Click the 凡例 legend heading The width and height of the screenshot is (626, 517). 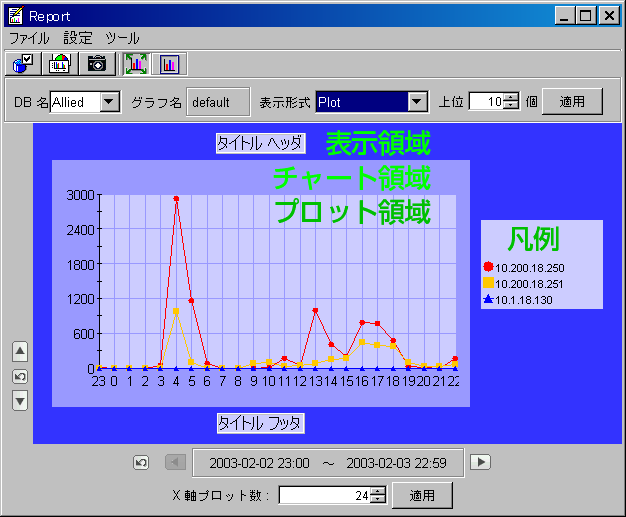[533, 239]
